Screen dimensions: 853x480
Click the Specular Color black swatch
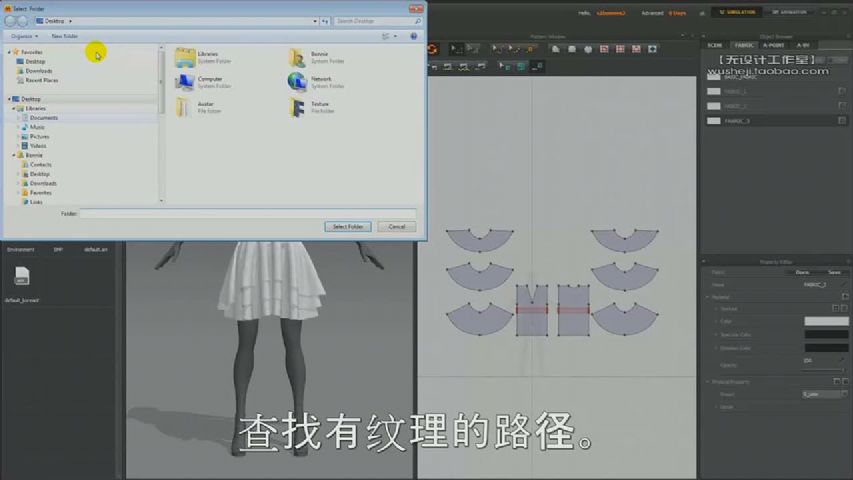coord(826,334)
